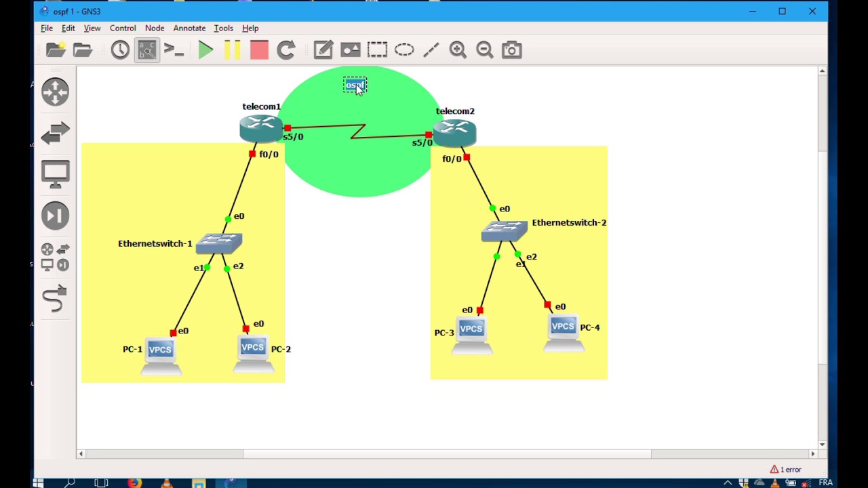
Task: Click the Zoom out magnifier
Action: coord(485,49)
